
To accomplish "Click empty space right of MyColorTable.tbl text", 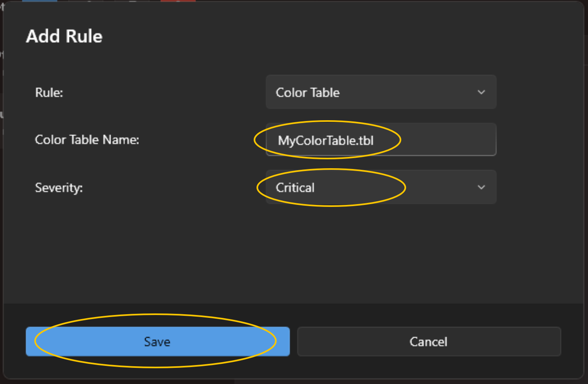I will click(444, 140).
